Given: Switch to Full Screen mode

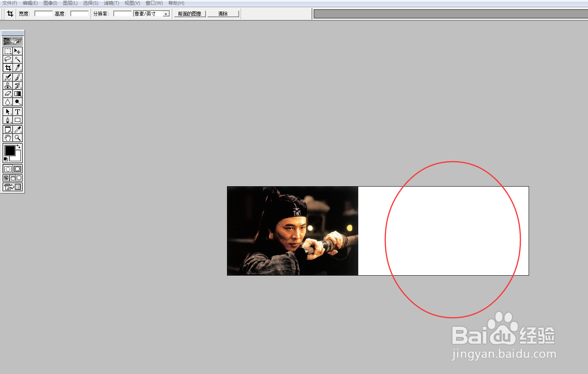Looking at the screenshot, I should point(19,178).
